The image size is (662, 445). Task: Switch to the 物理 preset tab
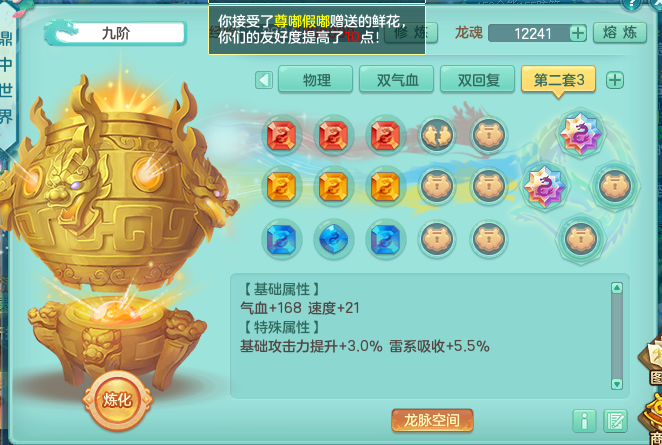pos(316,79)
